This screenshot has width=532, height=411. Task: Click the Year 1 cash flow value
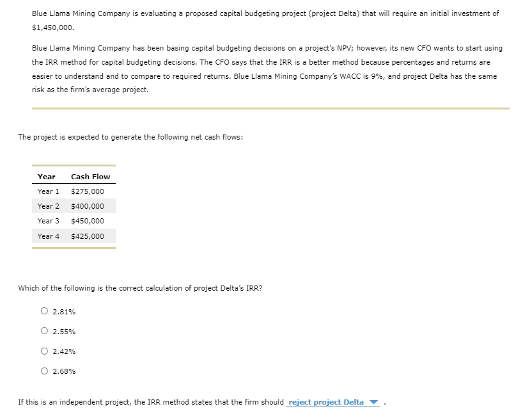pos(90,191)
